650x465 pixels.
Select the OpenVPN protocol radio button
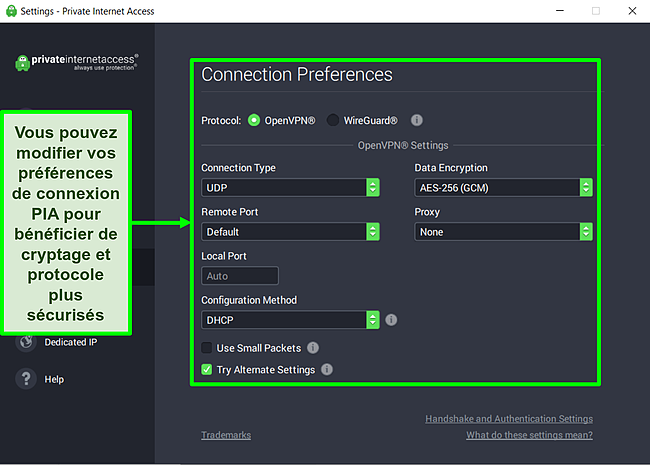click(254, 120)
